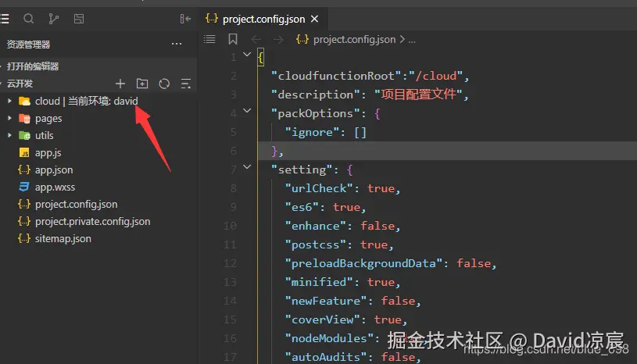Fold setting block at line 7

[247, 167]
